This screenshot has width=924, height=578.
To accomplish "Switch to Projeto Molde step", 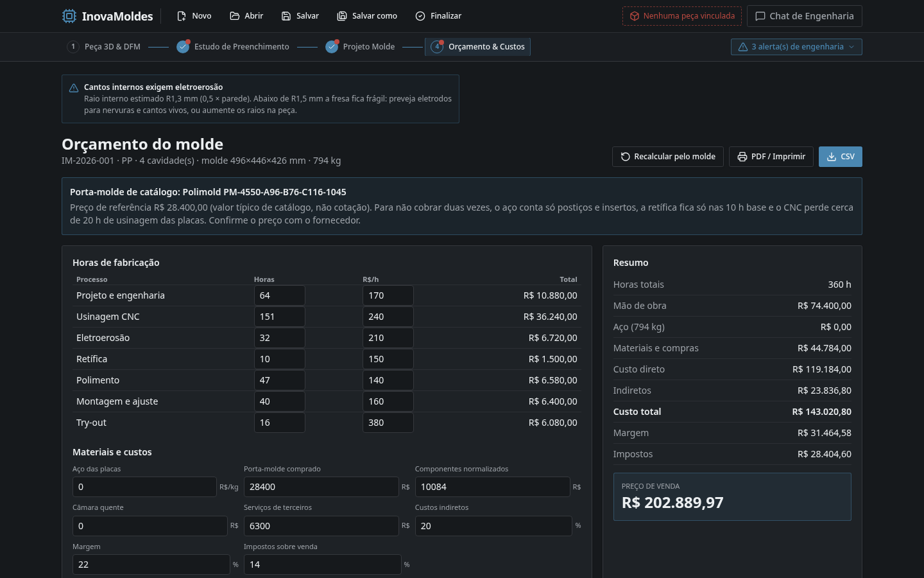I will tap(360, 47).
